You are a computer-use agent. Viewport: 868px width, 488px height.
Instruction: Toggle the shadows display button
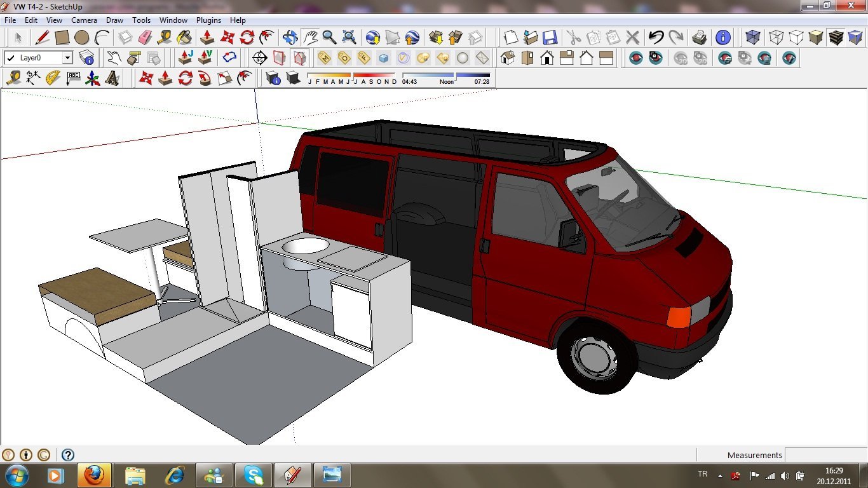coord(293,79)
